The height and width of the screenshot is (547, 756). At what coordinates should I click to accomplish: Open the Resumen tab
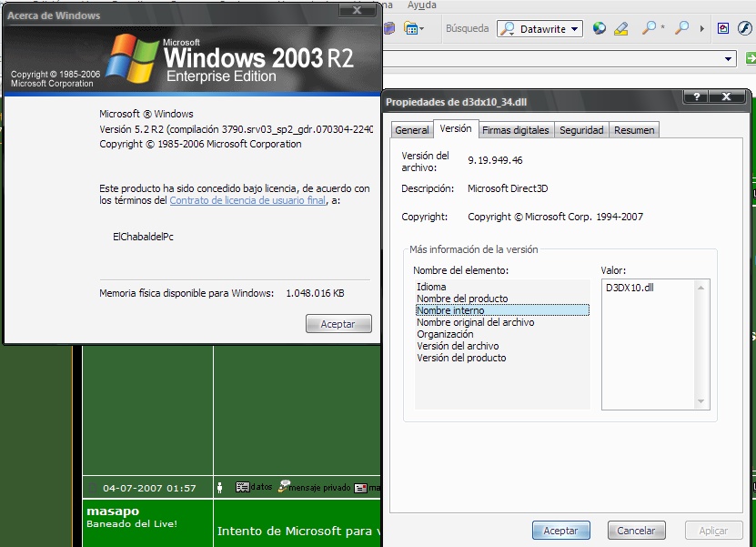(x=634, y=130)
